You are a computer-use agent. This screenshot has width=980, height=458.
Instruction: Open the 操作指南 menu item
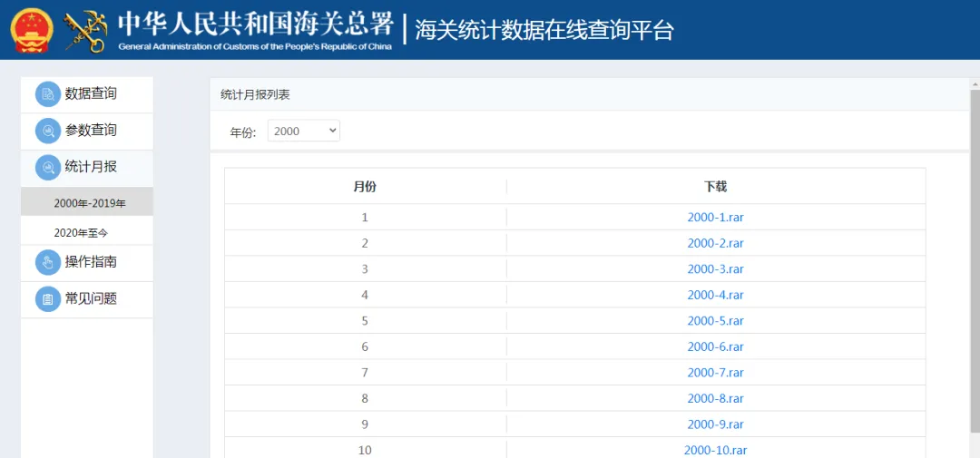coord(87,262)
